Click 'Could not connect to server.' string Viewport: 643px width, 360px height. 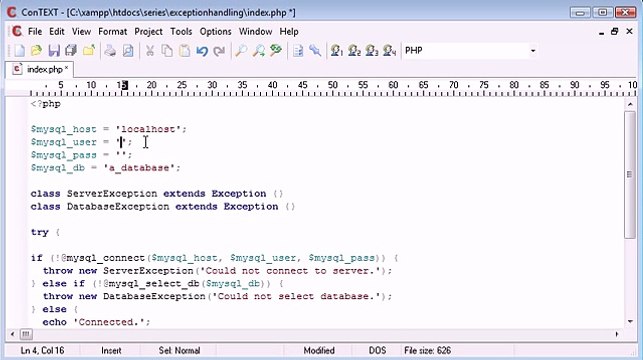pyautogui.click(x=290, y=271)
